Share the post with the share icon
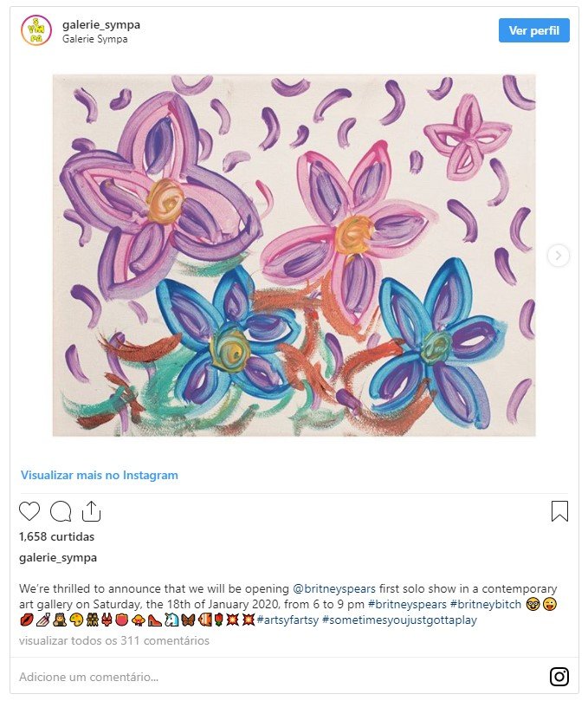The width and height of the screenshot is (588, 701). [91, 511]
